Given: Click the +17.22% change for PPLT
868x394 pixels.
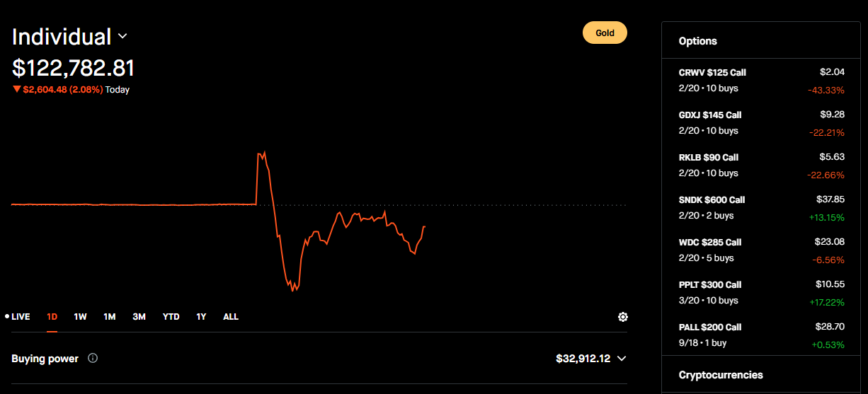Looking at the screenshot, I should (x=826, y=303).
